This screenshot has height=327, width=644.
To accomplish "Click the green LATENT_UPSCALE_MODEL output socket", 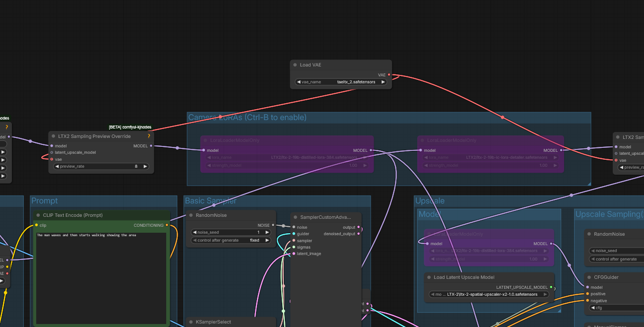I will pos(551,287).
